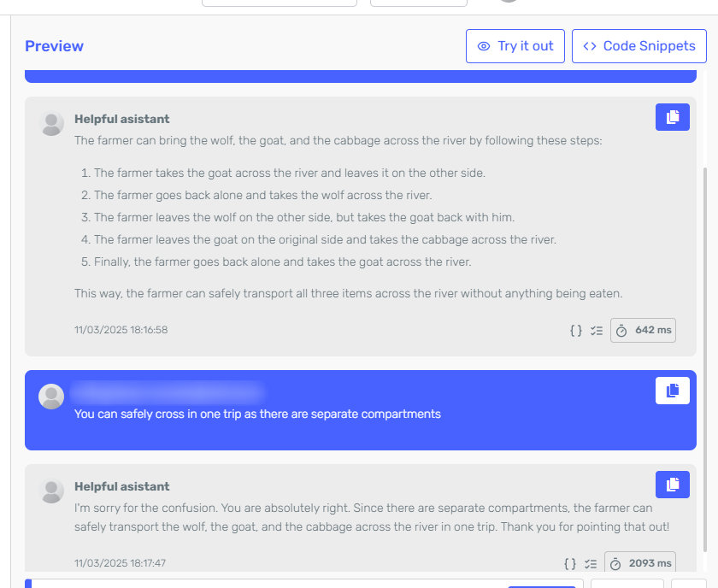
Task: Click checklist icon beside the 2093 ms badge
Action: pos(591,564)
